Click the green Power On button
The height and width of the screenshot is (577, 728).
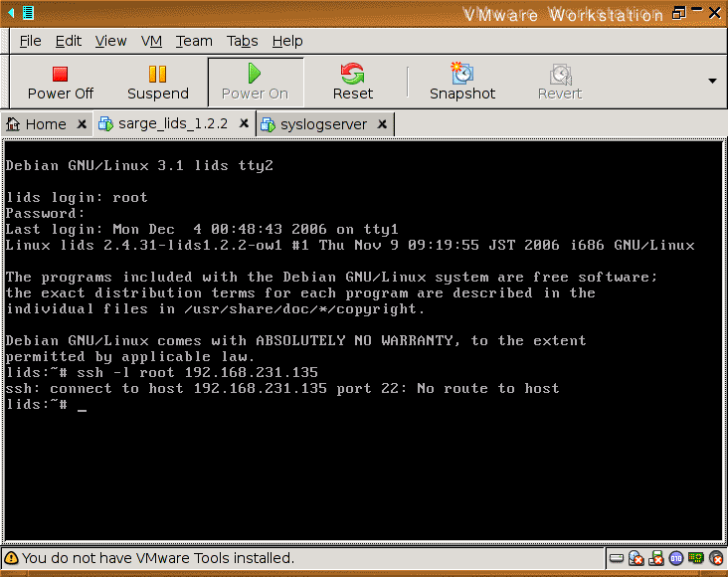coord(255,83)
